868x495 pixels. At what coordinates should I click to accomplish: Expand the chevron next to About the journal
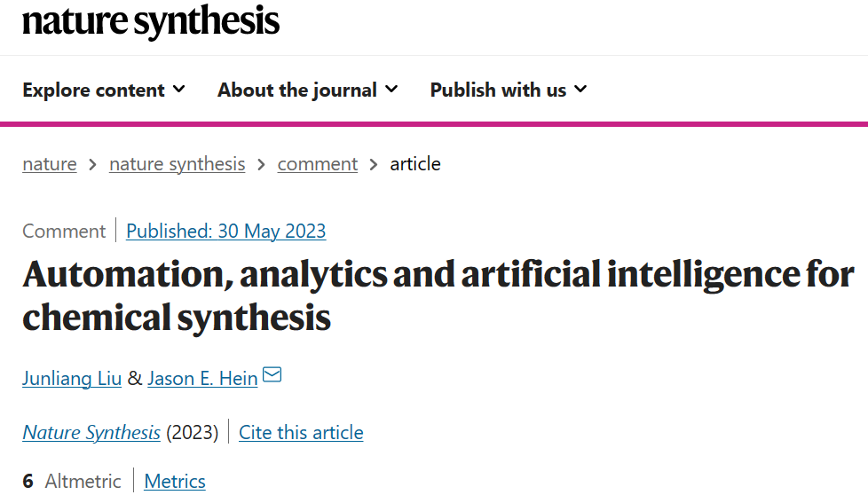coord(391,89)
